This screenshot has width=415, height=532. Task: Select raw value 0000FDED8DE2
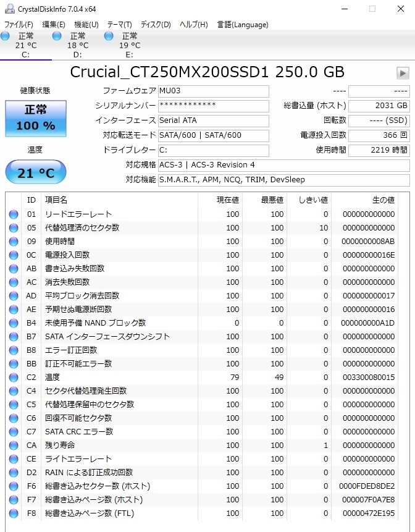[367, 486]
